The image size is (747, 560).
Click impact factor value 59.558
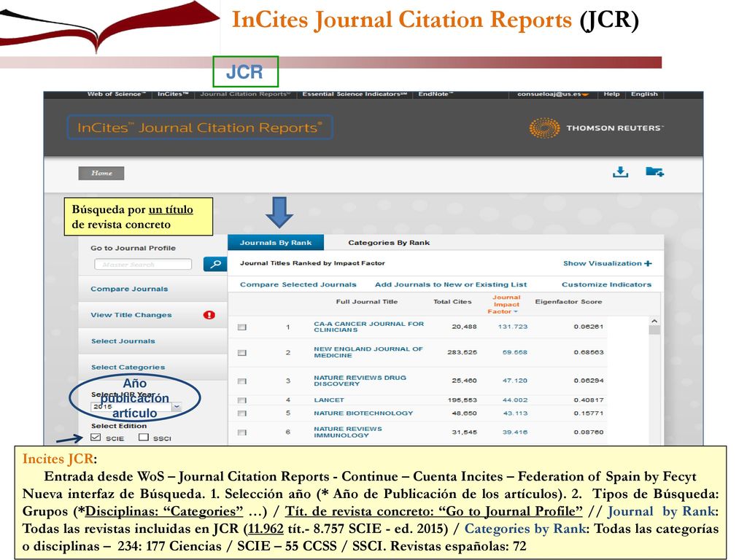tap(514, 352)
